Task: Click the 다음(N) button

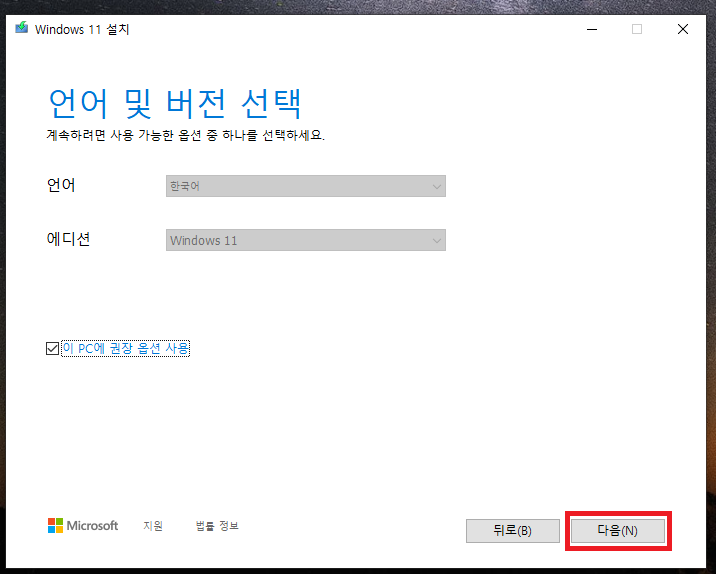Action: tap(618, 531)
